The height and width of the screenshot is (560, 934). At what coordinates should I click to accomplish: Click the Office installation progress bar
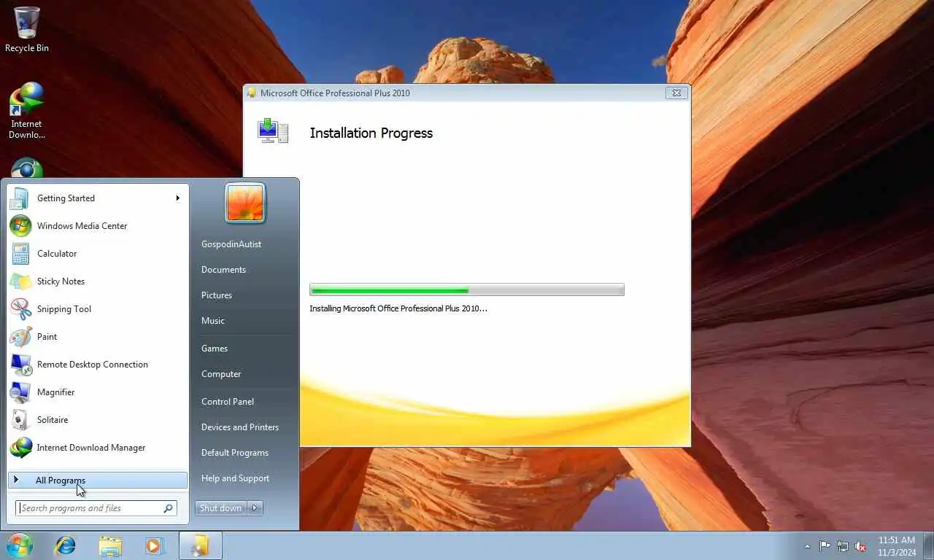(x=467, y=289)
